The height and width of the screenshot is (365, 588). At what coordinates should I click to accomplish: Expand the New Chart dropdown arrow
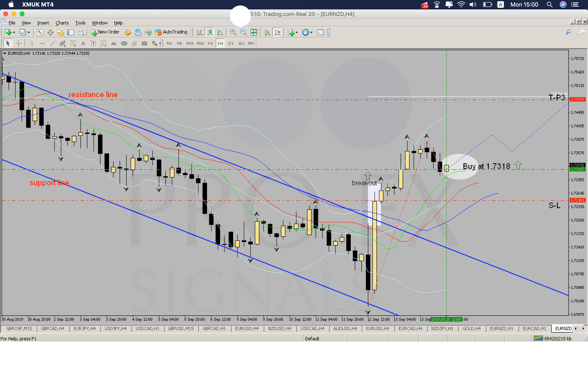pyautogui.click(x=14, y=32)
